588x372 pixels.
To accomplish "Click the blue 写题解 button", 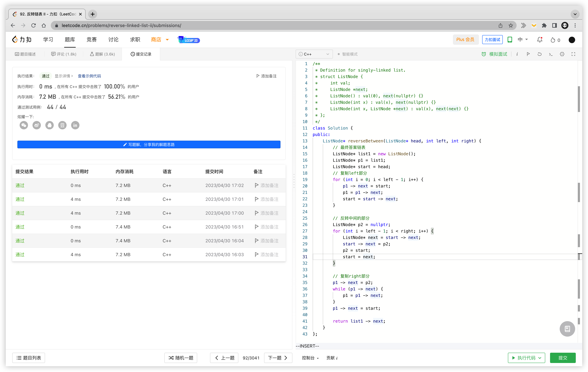I will point(149,144).
